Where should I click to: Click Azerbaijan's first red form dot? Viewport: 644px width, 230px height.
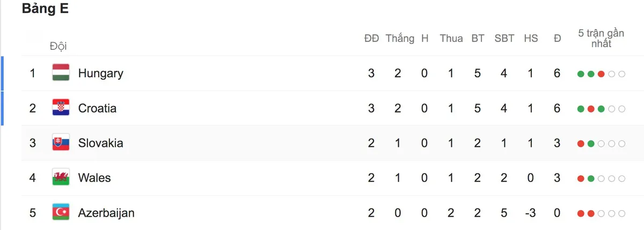(x=581, y=213)
